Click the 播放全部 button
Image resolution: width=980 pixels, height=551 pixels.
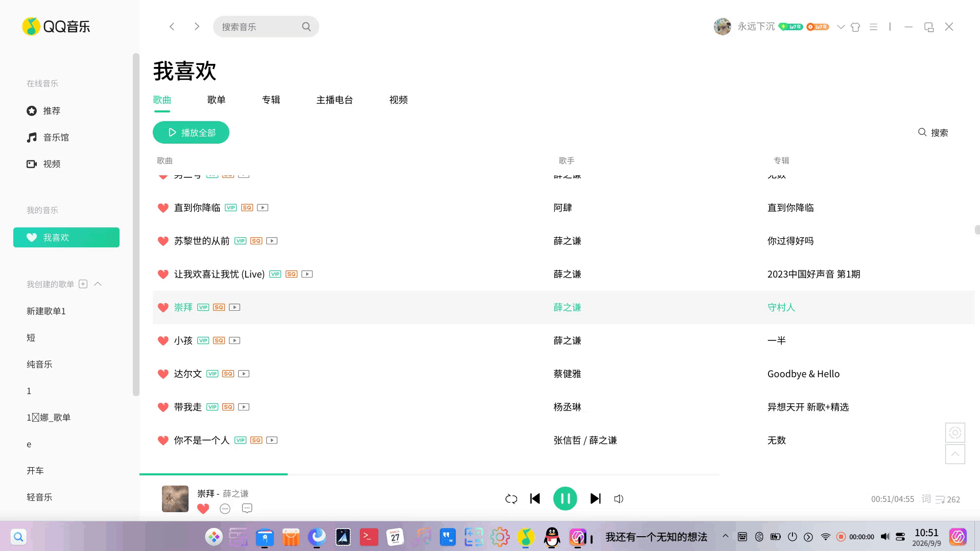(191, 132)
